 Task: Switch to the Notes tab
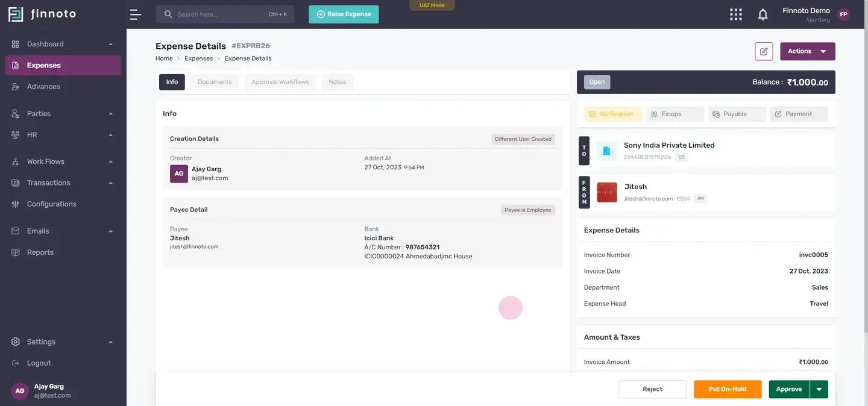click(x=338, y=82)
